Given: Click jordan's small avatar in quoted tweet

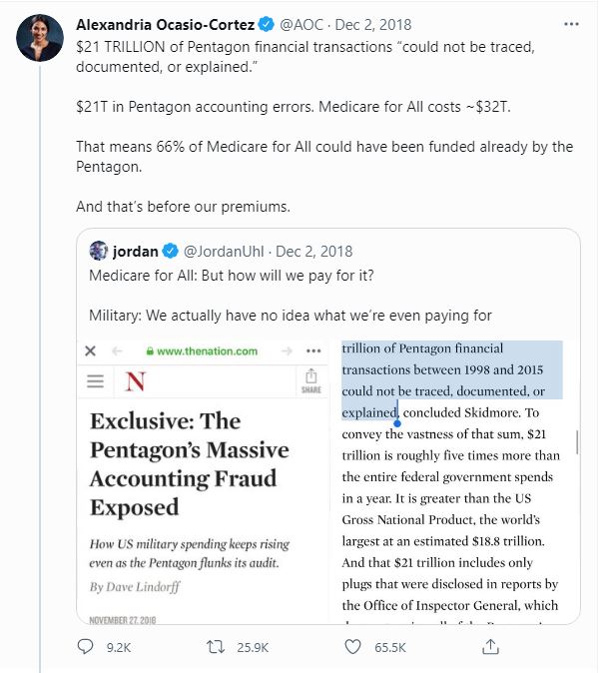Looking at the screenshot, I should point(99,251).
